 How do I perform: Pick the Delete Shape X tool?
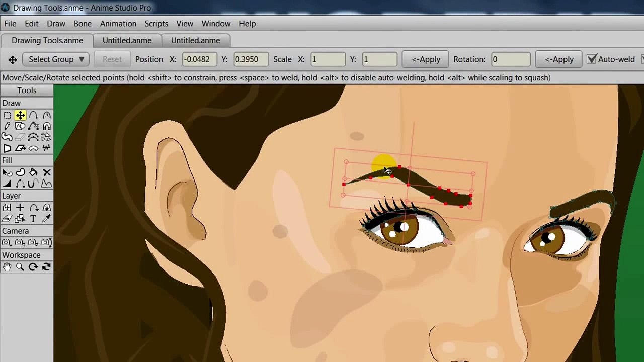46,172
